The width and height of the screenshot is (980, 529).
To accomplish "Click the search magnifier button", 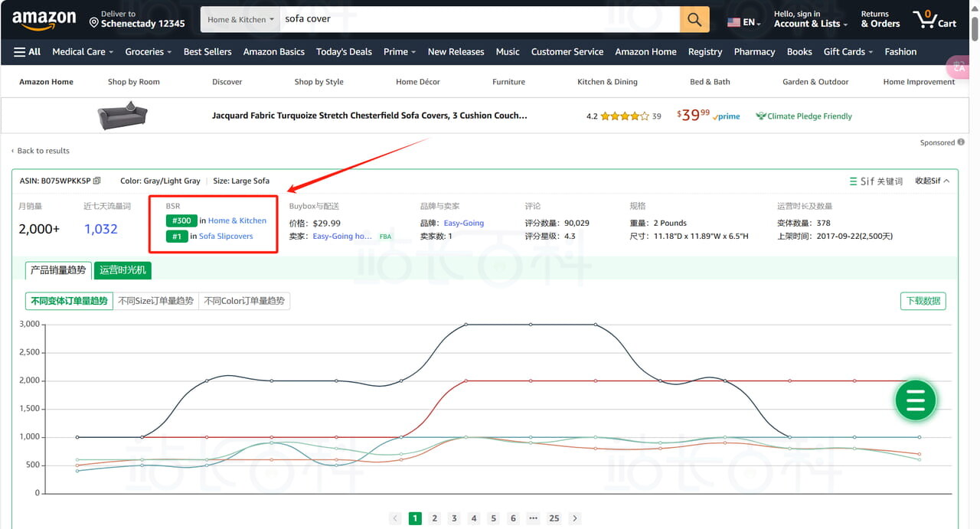I will coord(694,19).
